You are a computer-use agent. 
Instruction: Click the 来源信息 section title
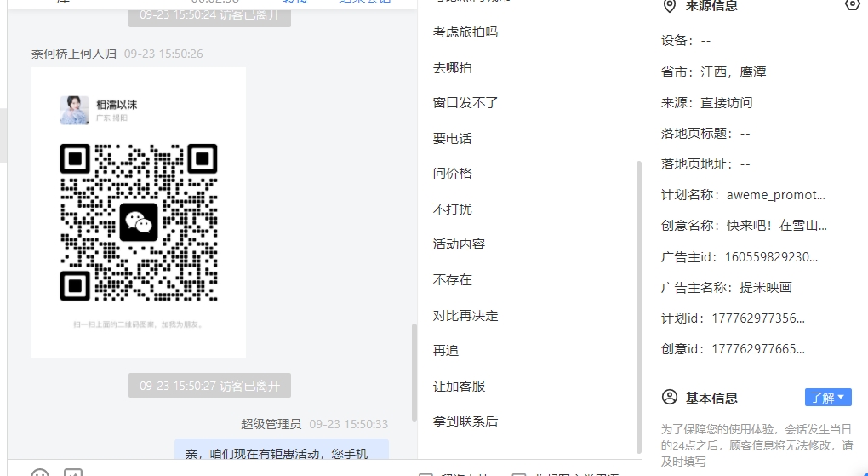711,6
